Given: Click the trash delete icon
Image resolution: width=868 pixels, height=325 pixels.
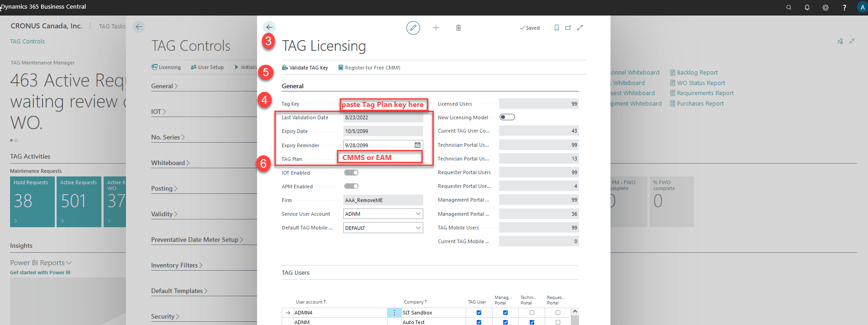Looking at the screenshot, I should (458, 28).
